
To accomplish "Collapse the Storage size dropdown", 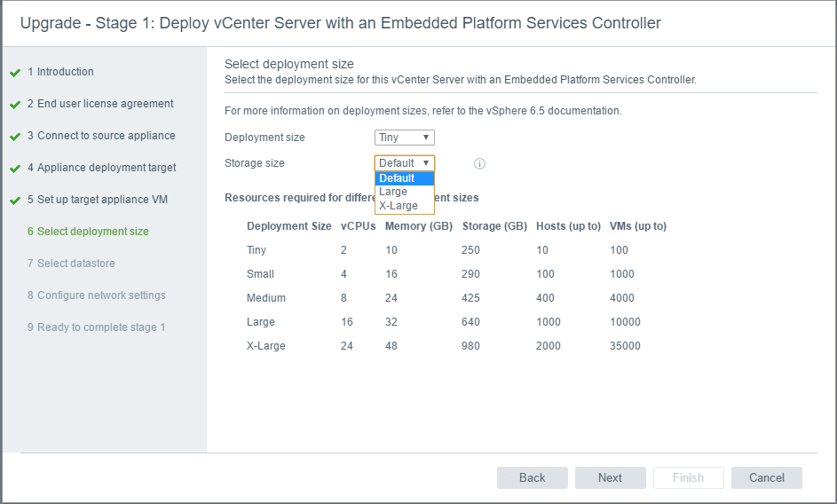I will (x=405, y=163).
